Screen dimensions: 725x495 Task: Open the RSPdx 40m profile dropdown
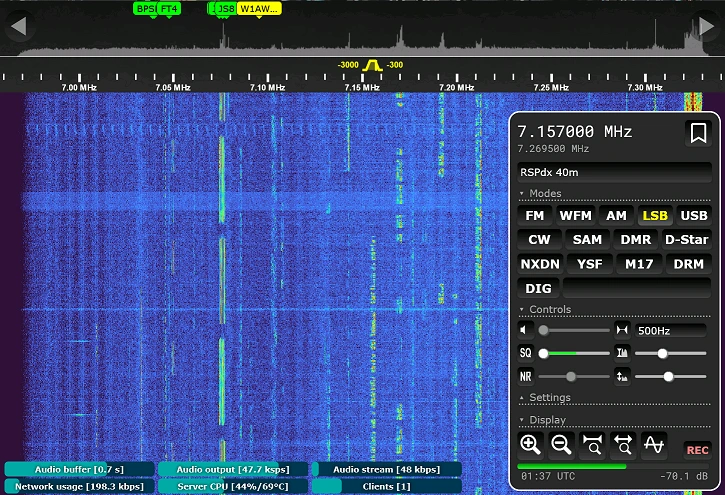pyautogui.click(x=614, y=172)
